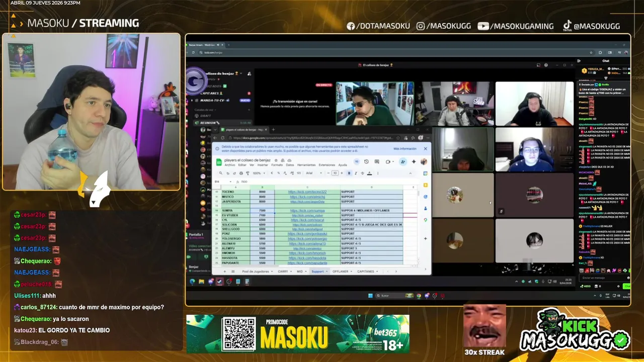Click the print icon in Sheets toolbar
Screen dimensions: 644x362
(241, 173)
